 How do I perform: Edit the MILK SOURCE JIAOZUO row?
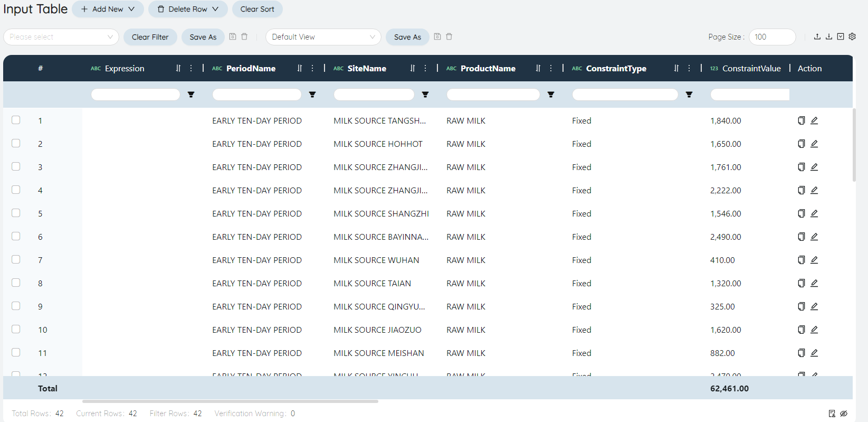(814, 330)
